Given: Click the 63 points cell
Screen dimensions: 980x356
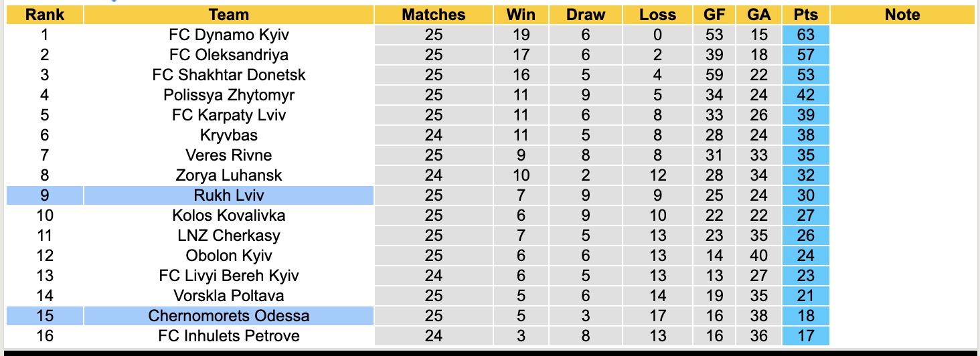Looking at the screenshot, I should click(805, 35).
